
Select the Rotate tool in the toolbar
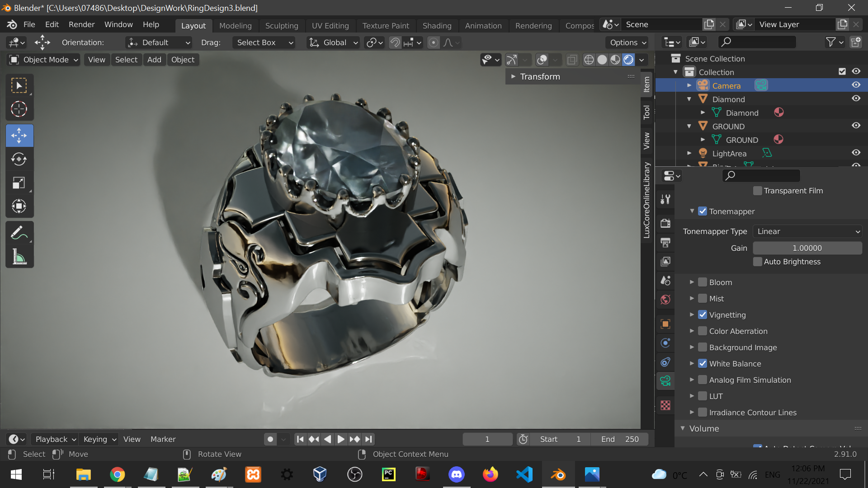19,159
